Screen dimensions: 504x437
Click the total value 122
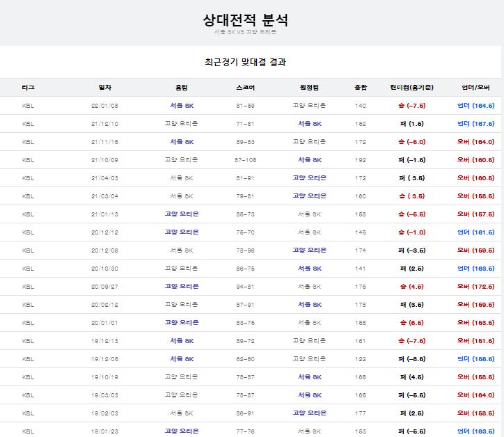(361, 359)
